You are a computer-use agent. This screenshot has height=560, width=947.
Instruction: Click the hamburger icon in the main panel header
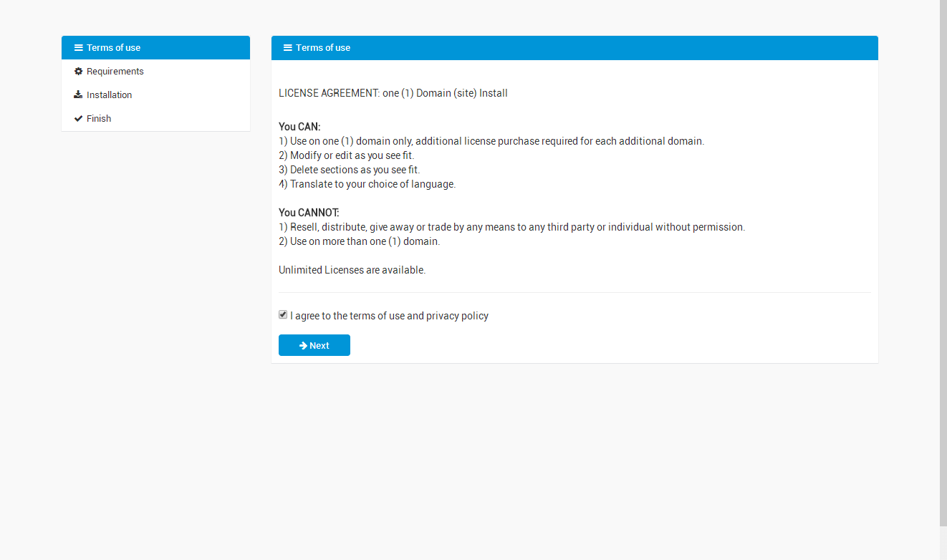288,48
